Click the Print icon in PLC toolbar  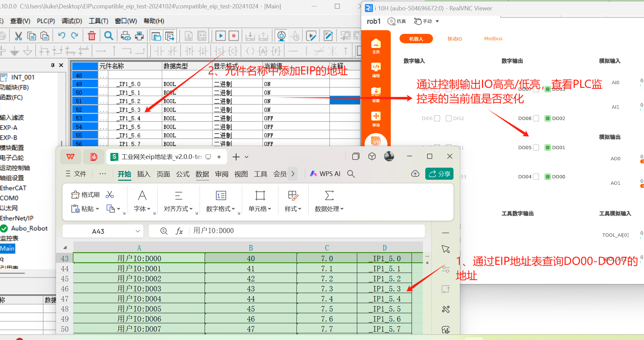point(140,36)
